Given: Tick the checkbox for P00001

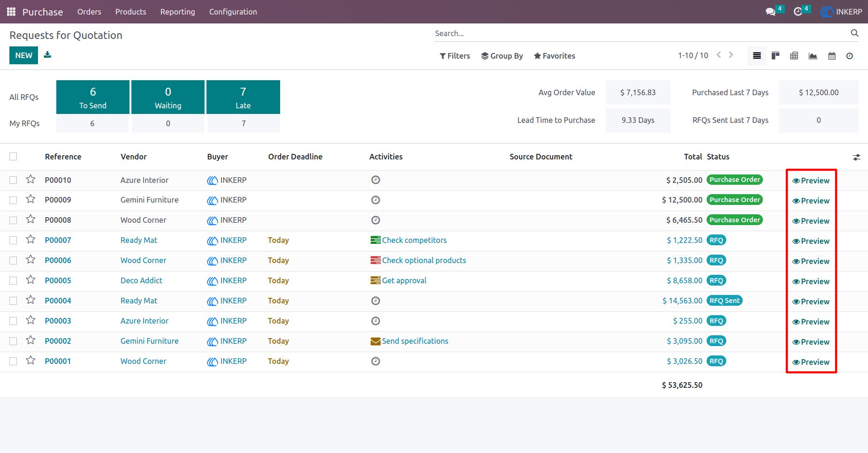Looking at the screenshot, I should coord(13,361).
